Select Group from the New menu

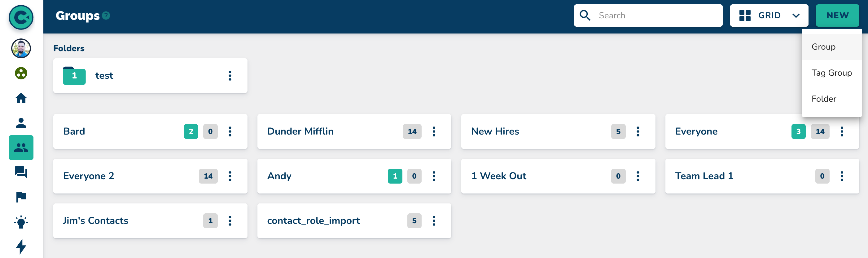coord(823,47)
